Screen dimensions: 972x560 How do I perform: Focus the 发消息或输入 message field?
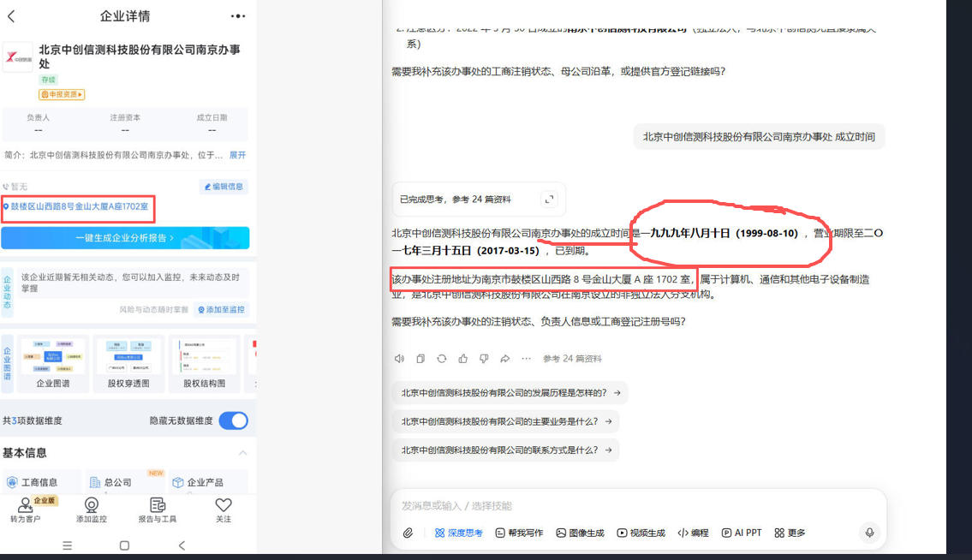pyautogui.click(x=638, y=506)
